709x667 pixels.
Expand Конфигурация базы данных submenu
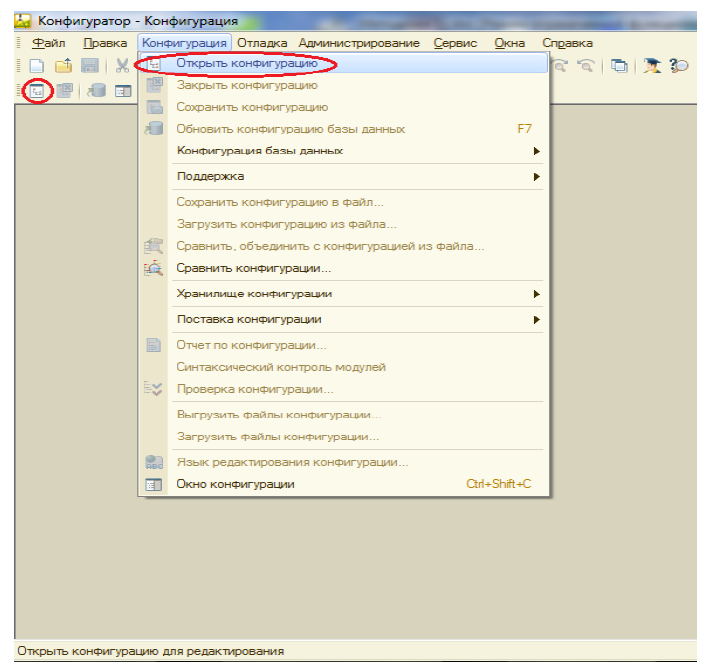click(344, 151)
